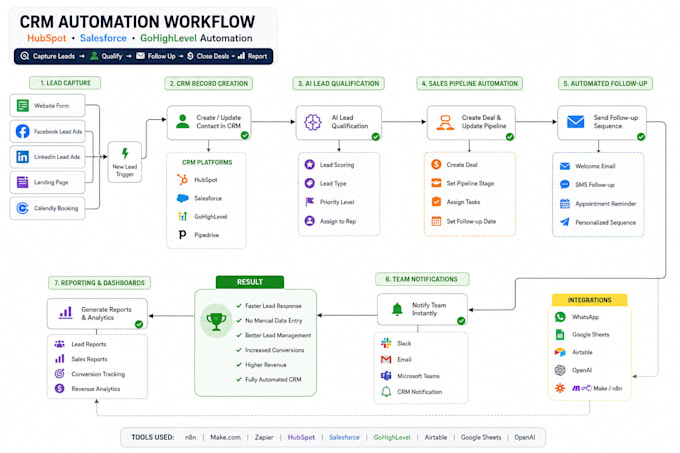Select the 5. AUTOMATED FOLLOW-UP label

(605, 83)
